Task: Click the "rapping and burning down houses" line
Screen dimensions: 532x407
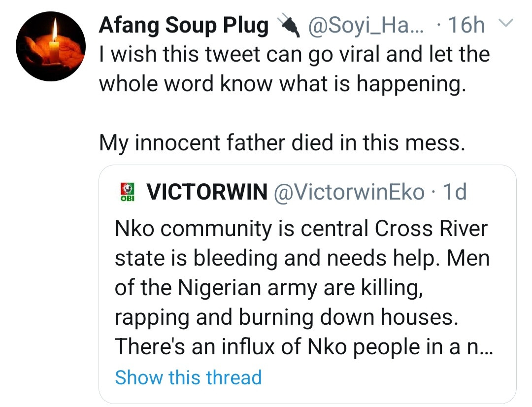Action: point(286,317)
